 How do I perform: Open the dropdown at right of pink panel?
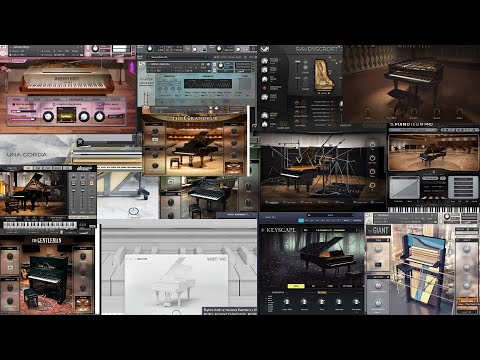click(115, 116)
